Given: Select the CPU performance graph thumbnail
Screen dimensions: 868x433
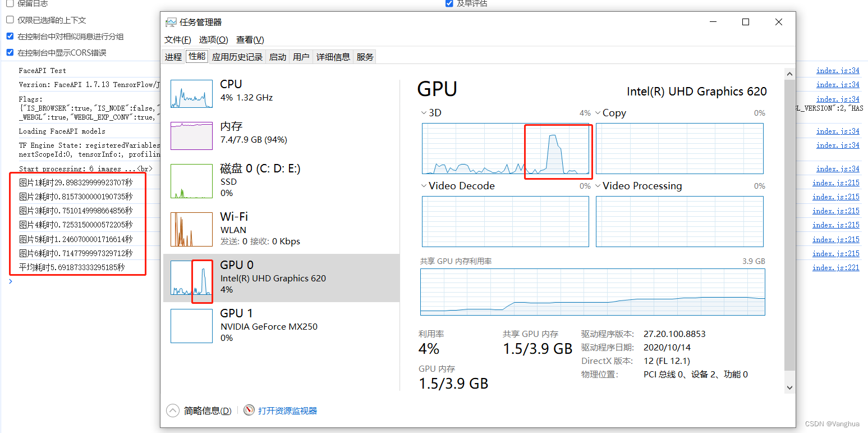Looking at the screenshot, I should 191,94.
